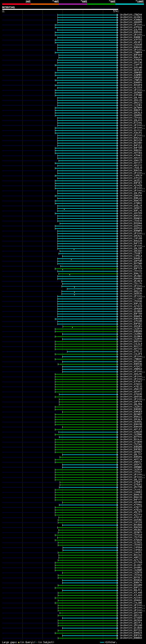The image size is (146, 644).
Task: Open UniRef100_Q67W44 label
Action: coord(131,108)
